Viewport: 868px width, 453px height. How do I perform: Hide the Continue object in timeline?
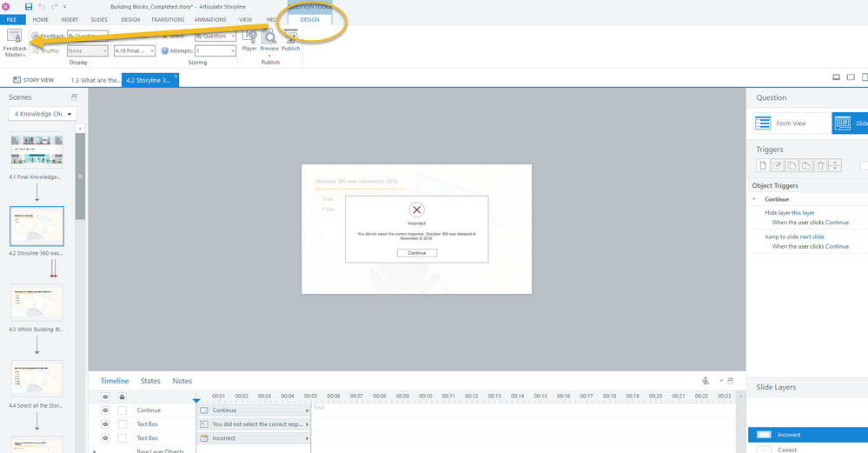pyautogui.click(x=105, y=410)
